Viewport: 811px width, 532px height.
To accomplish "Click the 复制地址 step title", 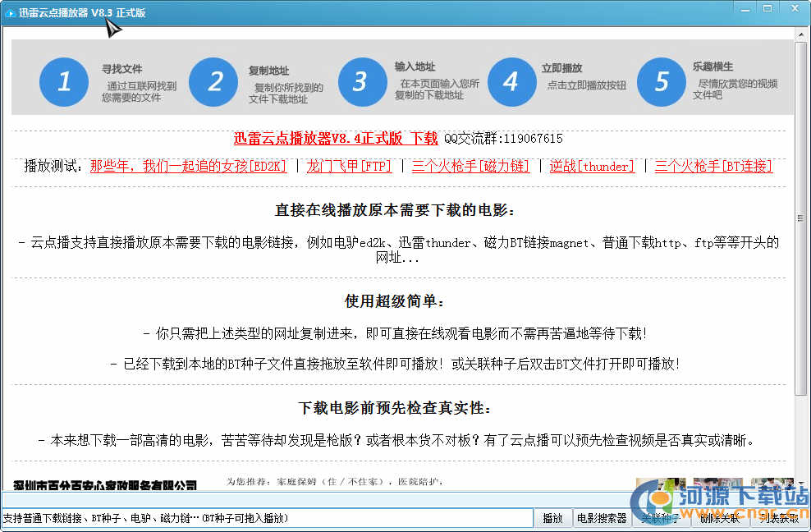I will [269, 71].
